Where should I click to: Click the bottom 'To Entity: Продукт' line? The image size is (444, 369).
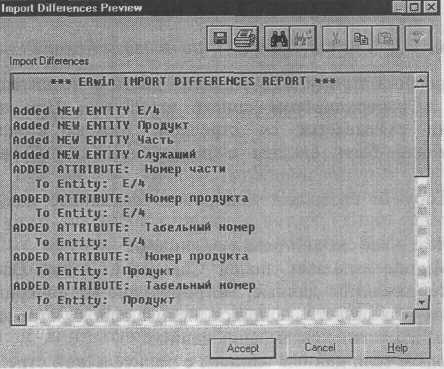(x=105, y=300)
